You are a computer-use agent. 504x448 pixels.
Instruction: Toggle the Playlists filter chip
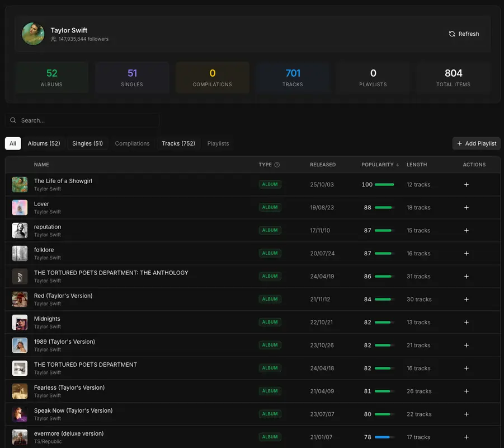click(x=218, y=143)
